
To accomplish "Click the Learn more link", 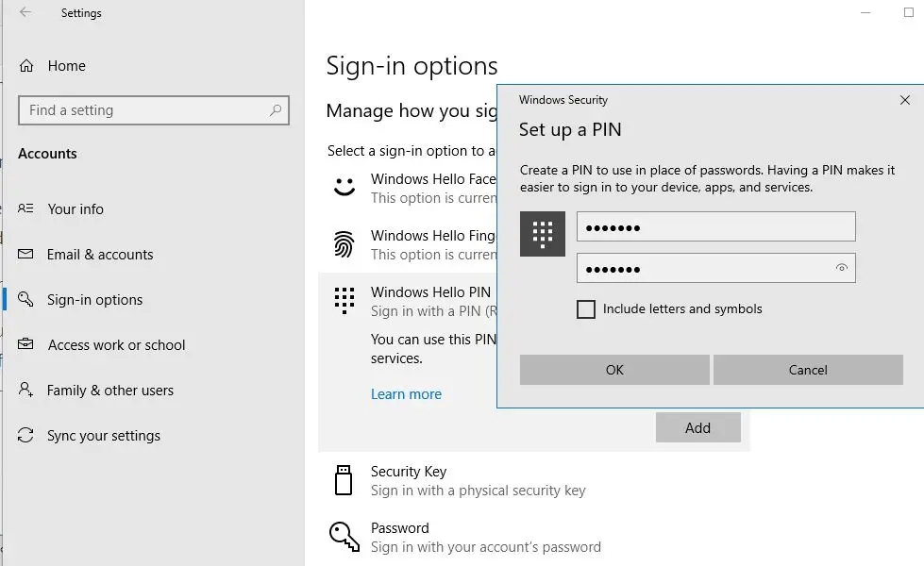I will click(406, 394).
